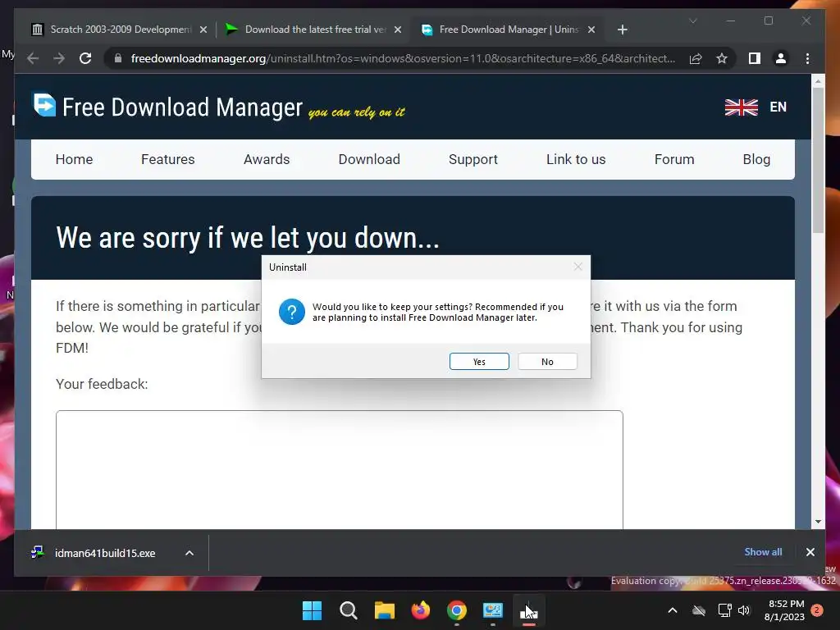Open the Chrome profile menu

tap(781, 58)
